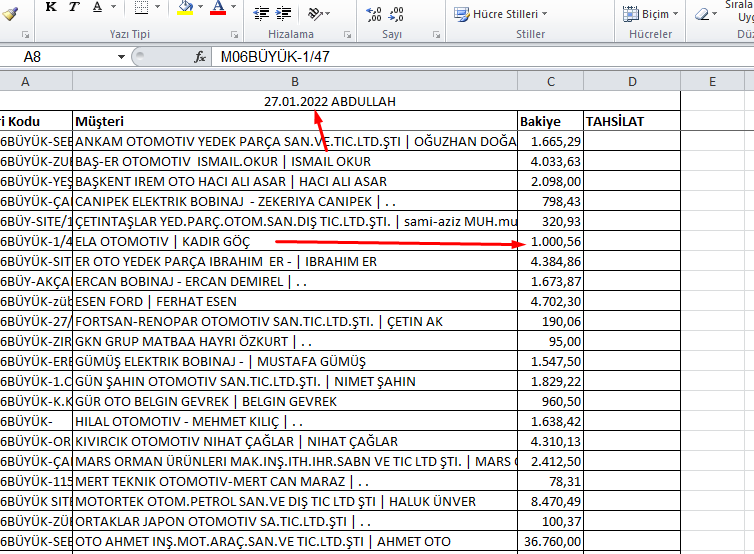
Task: Toggle italic formatting with the T button
Action: click(76, 8)
